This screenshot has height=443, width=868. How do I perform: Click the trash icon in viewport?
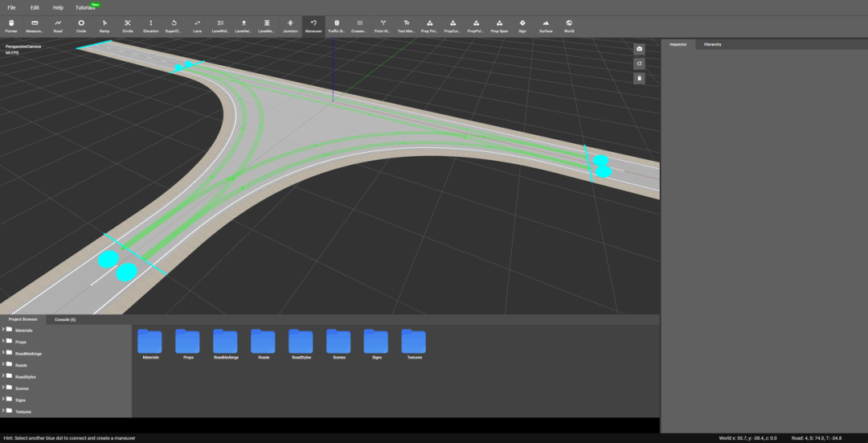639,78
